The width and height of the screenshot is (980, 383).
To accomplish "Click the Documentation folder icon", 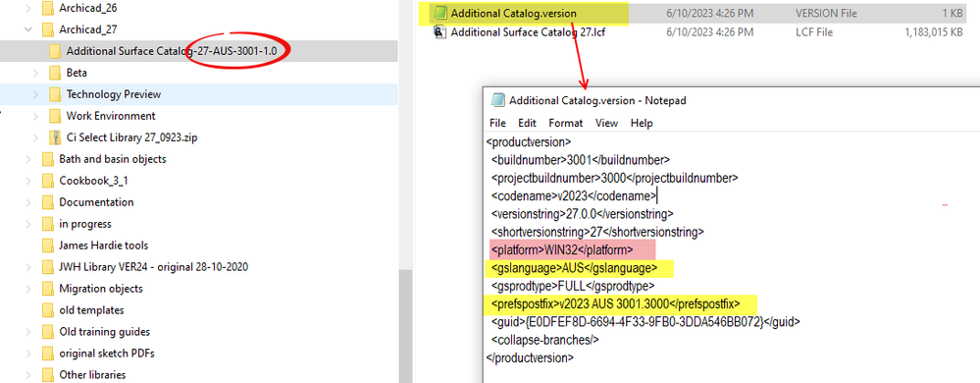I will click(47, 202).
